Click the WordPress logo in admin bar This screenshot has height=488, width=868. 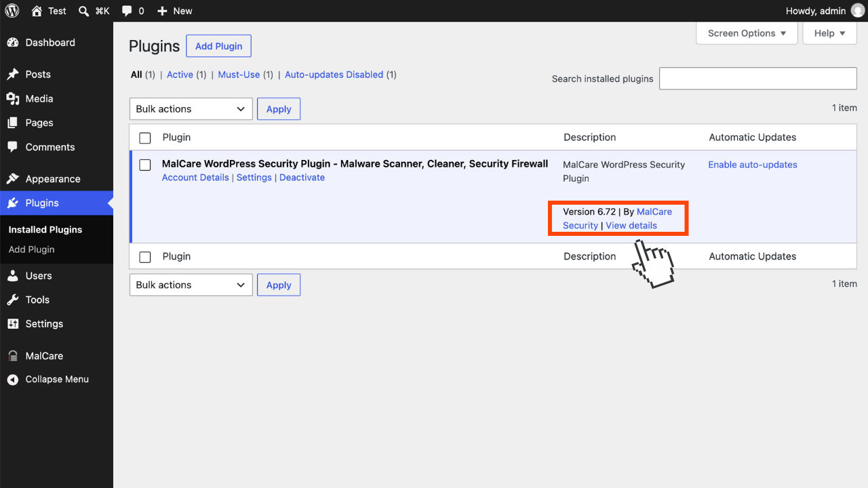coord(12,11)
